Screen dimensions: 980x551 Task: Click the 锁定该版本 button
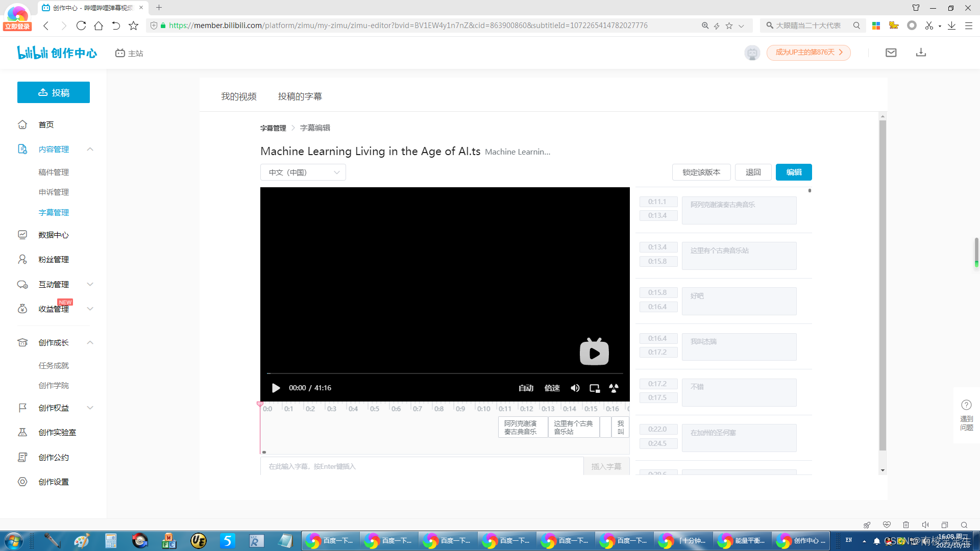point(701,172)
